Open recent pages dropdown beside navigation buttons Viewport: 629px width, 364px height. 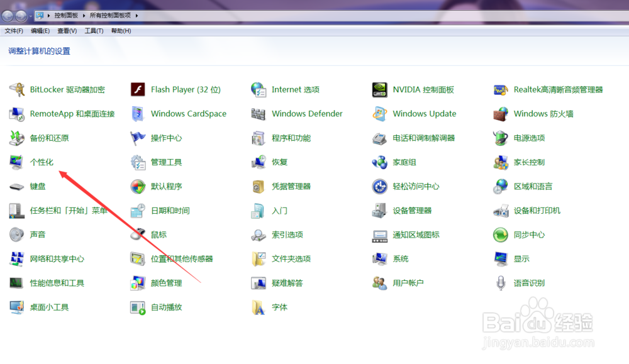[x=30, y=16]
